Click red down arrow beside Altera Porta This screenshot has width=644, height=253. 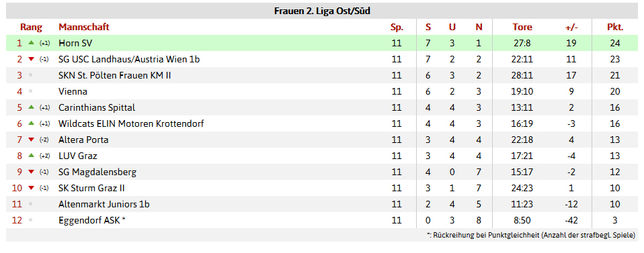click(x=31, y=140)
